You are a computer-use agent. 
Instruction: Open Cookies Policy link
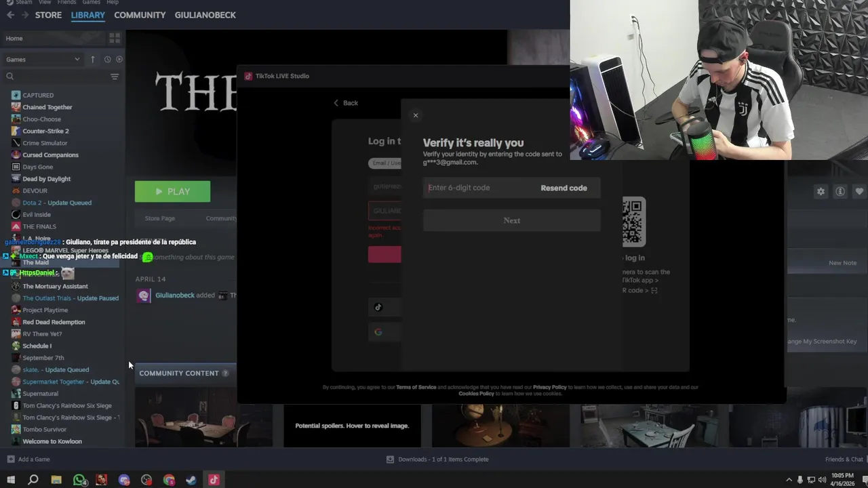point(476,394)
